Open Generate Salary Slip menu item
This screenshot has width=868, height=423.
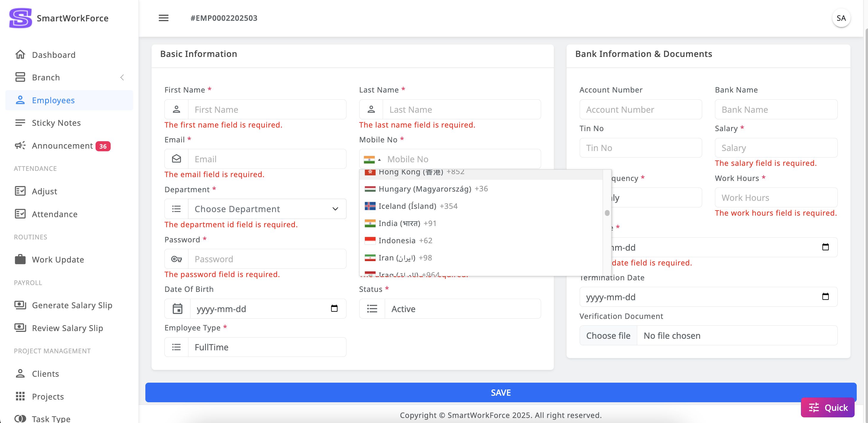(x=72, y=305)
